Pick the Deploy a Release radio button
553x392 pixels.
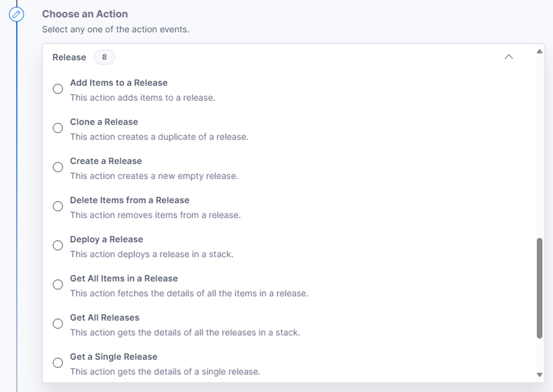tap(58, 245)
